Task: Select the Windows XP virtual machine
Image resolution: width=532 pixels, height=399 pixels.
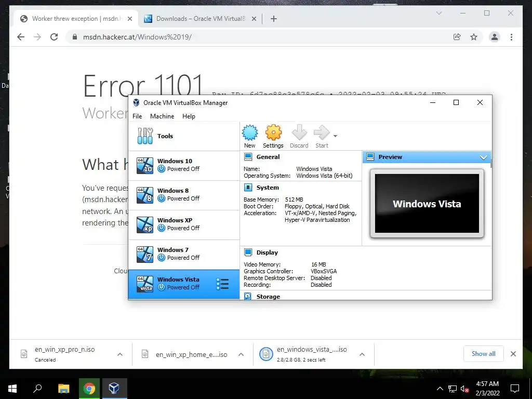Action: (x=184, y=225)
